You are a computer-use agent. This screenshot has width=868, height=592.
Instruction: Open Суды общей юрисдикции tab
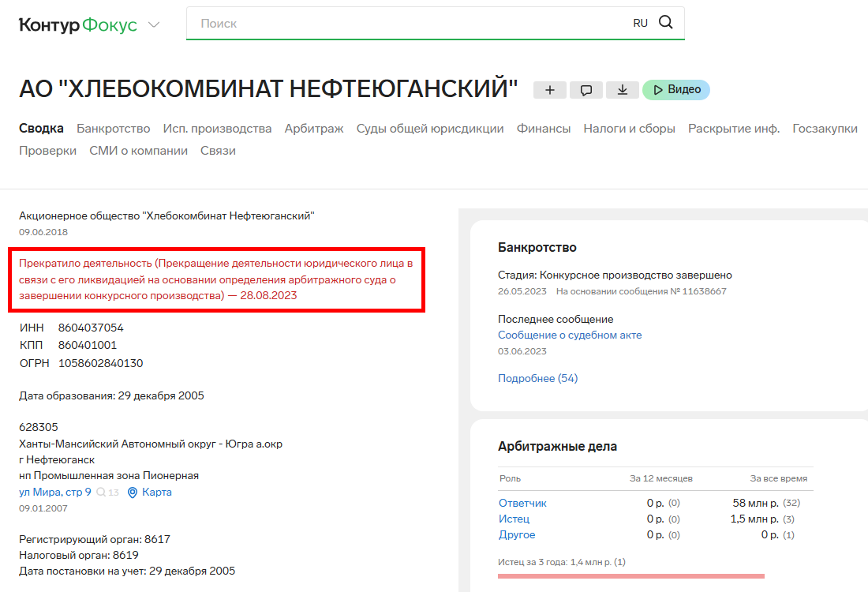tap(430, 129)
